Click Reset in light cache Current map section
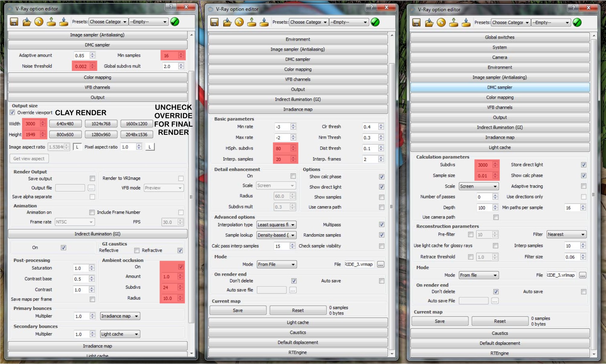The image size is (606, 364). click(x=500, y=321)
